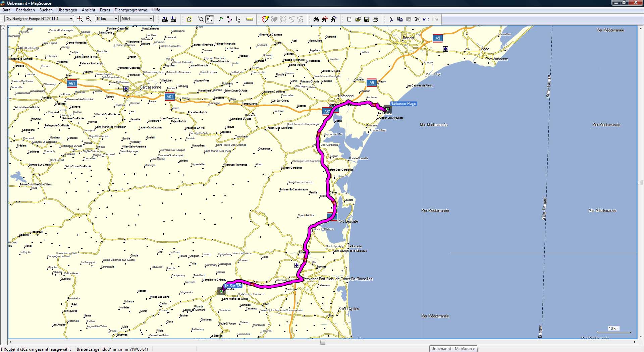Click the Find Places binoculars icon
The height and width of the screenshot is (352, 644).
click(x=316, y=19)
